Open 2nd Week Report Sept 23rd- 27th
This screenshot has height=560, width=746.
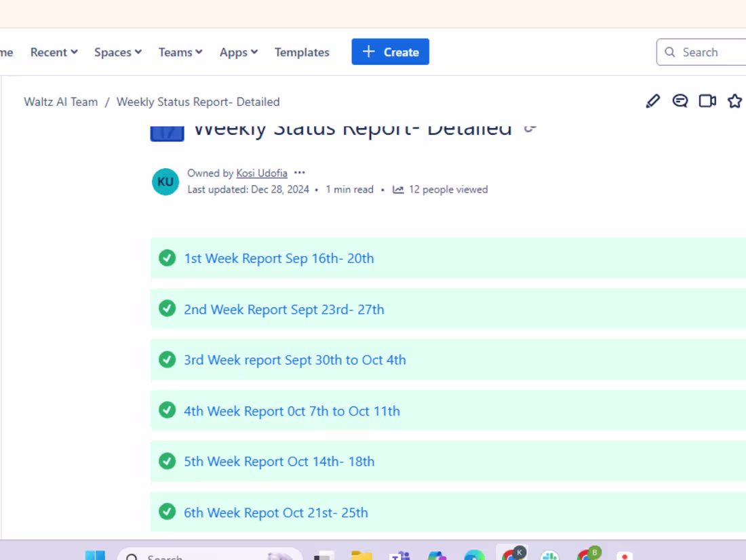click(284, 309)
